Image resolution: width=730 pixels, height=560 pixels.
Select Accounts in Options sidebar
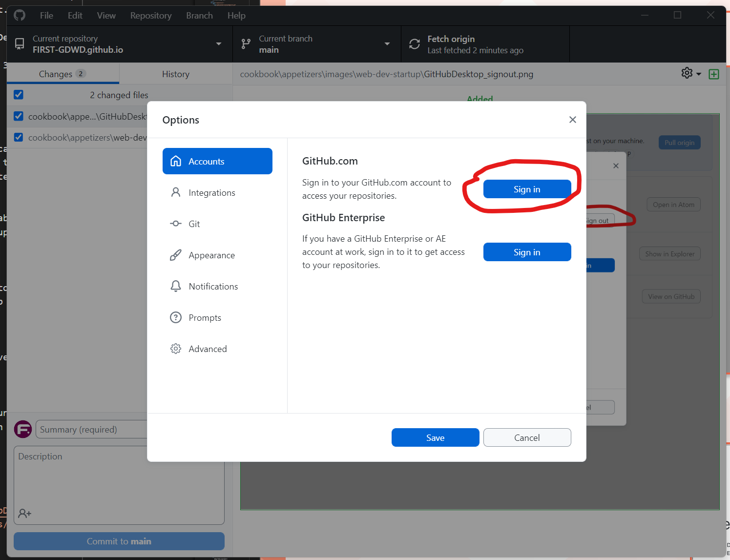(217, 161)
